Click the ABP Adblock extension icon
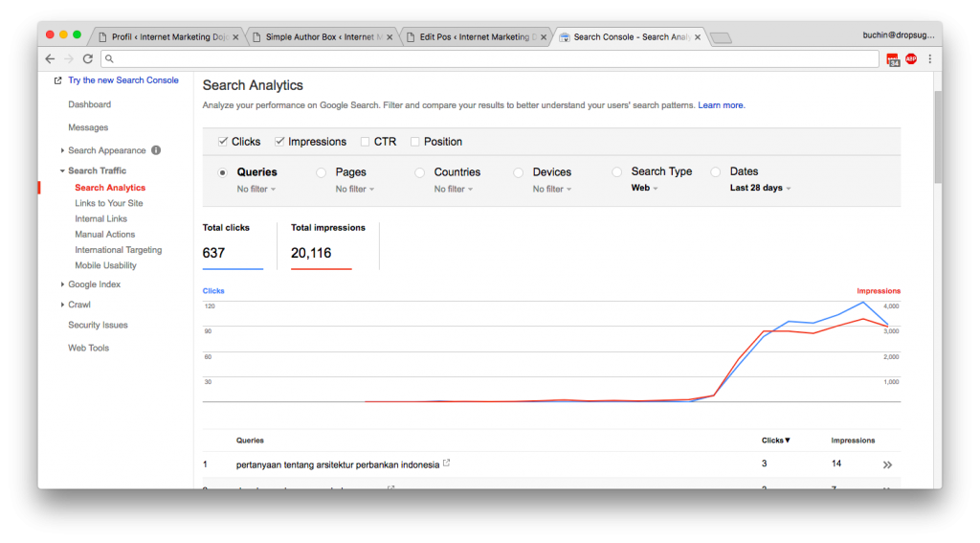 coord(911,58)
